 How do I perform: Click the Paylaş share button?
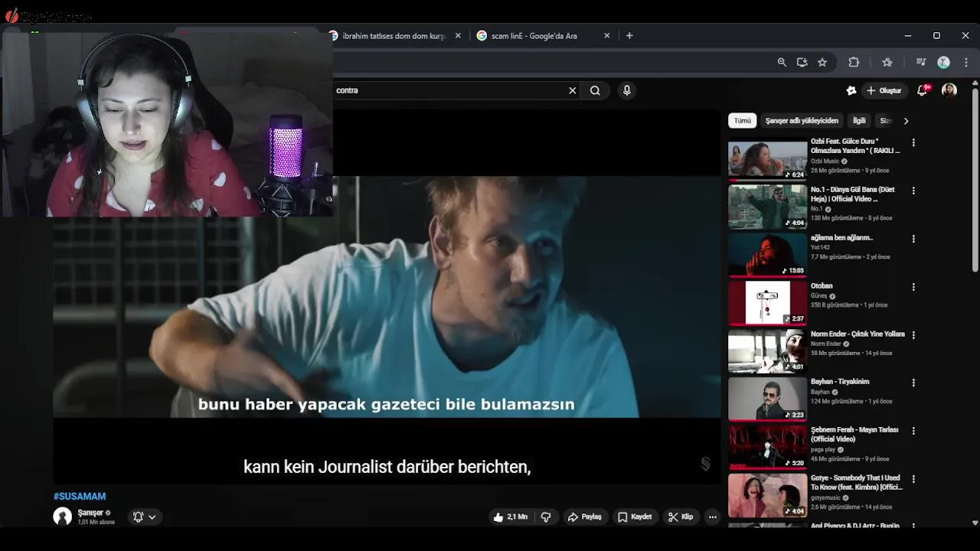coord(584,517)
